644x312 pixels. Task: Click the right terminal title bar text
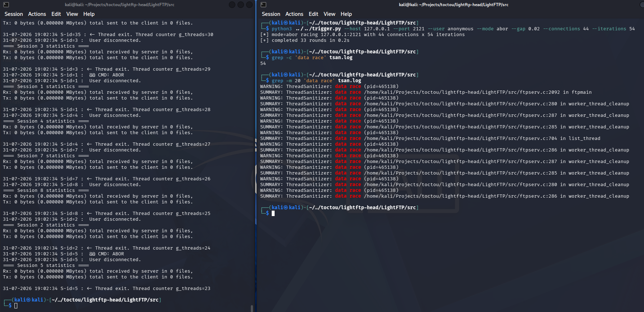coord(454,5)
